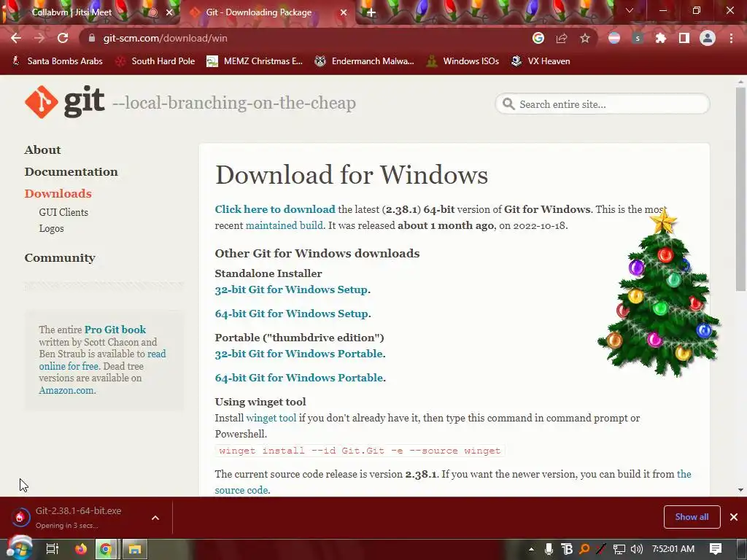Viewport: 747px width, 560px height.
Task: Follow the 'maintained build' link
Action: pyautogui.click(x=284, y=225)
